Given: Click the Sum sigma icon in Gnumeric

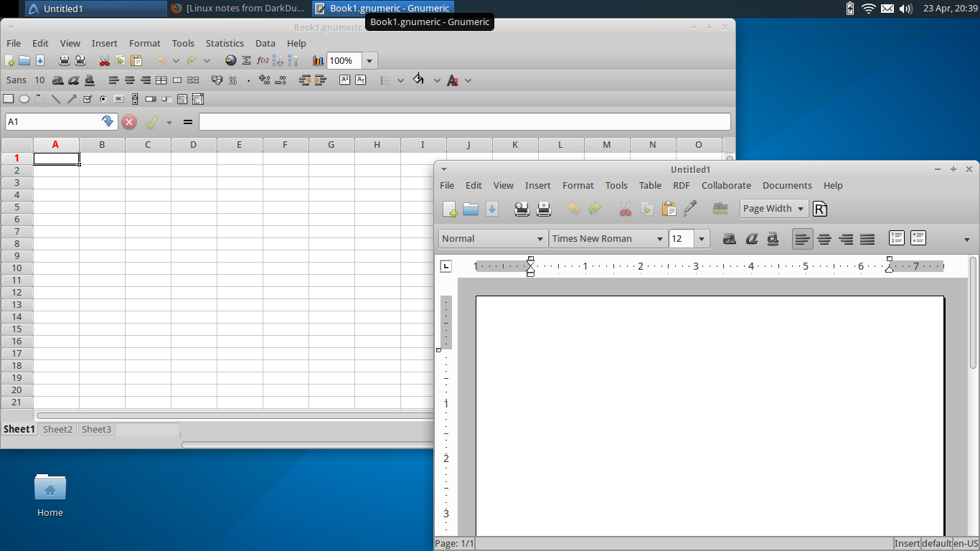Looking at the screenshot, I should (247, 61).
